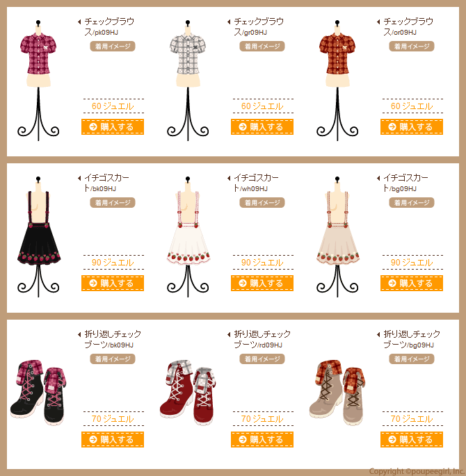Viewport: 466px width, 476px height.
Task: Select the beige strawberry skirt image
Action: tap(337, 237)
